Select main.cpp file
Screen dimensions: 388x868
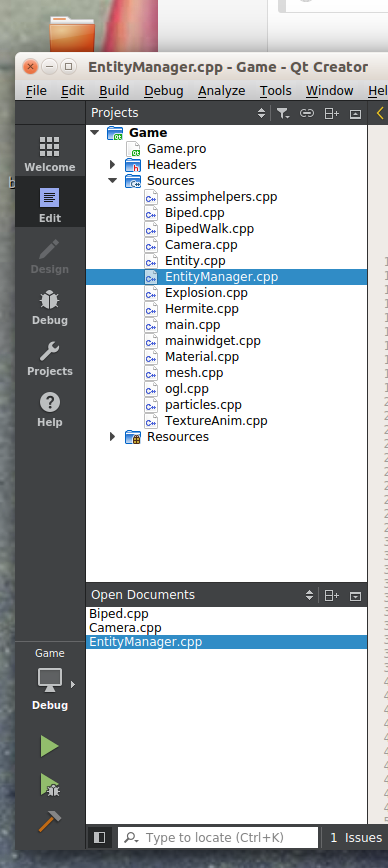tap(192, 325)
